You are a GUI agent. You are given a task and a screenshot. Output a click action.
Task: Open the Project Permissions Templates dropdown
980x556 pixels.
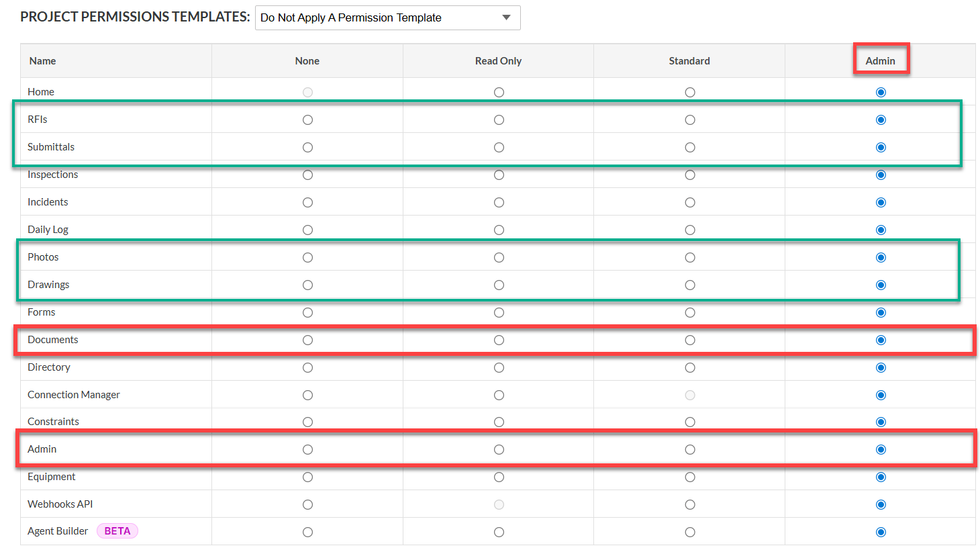[x=387, y=18]
